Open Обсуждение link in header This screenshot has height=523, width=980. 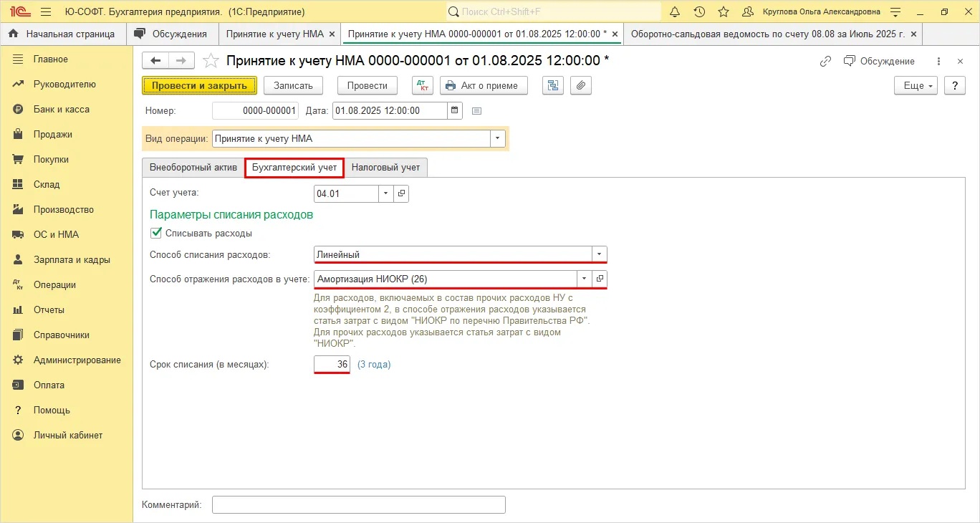[879, 61]
